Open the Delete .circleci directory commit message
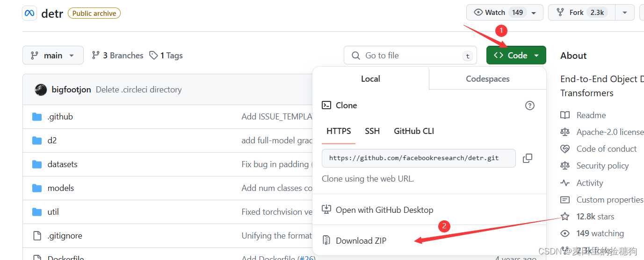The height and width of the screenshot is (260, 644). click(x=138, y=90)
